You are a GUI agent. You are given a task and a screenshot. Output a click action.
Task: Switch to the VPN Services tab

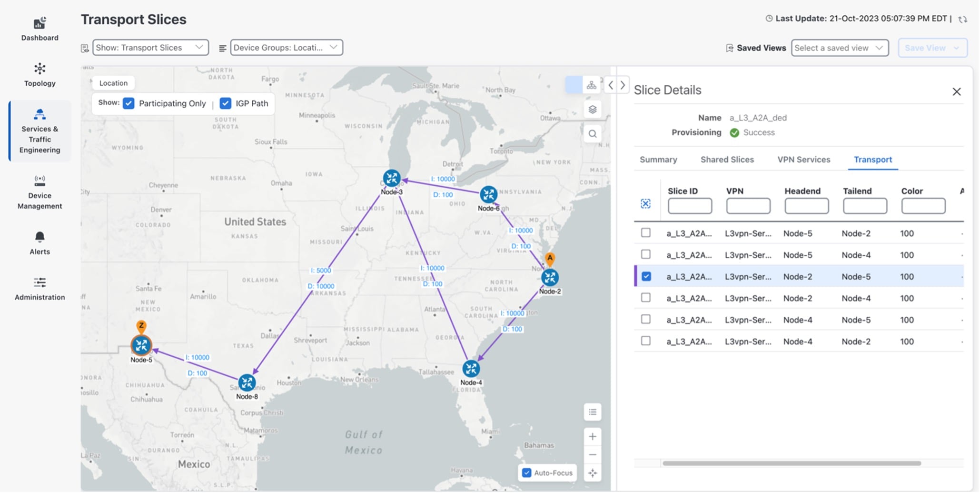803,160
